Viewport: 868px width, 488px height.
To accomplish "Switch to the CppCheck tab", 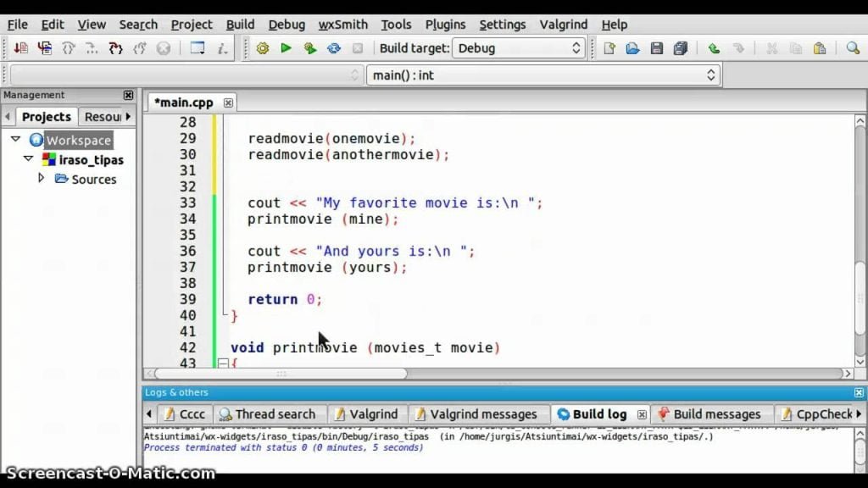I will click(817, 413).
